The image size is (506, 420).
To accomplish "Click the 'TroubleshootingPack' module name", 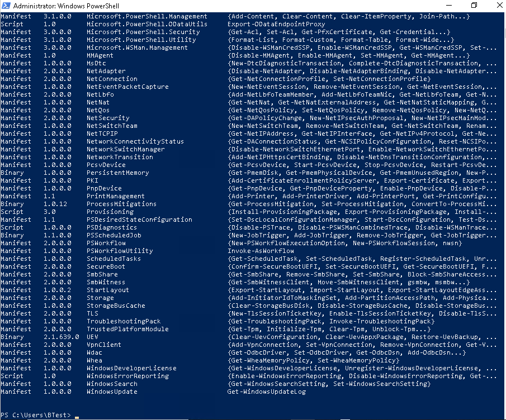I will tap(124, 321).
